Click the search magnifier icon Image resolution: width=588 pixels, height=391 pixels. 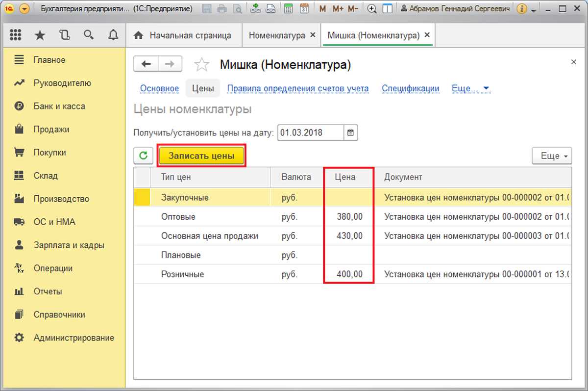89,35
